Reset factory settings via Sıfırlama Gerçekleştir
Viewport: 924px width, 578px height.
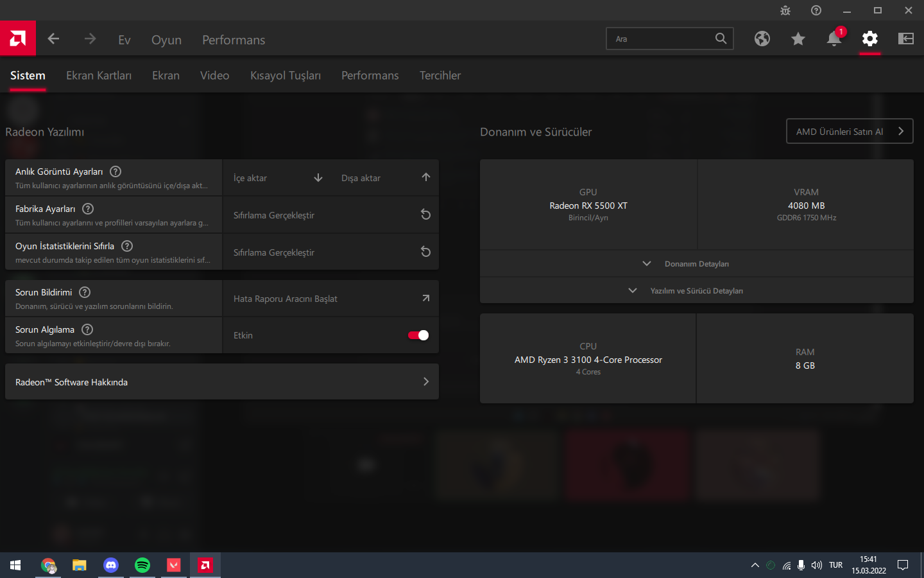331,215
